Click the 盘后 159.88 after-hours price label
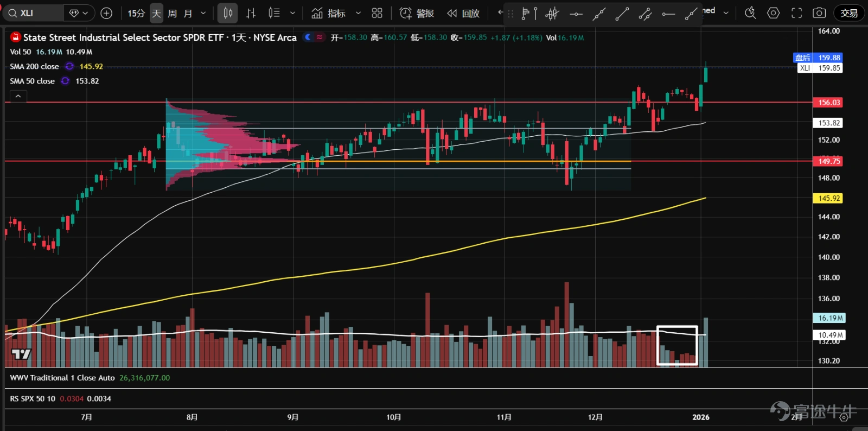The width and height of the screenshot is (868, 431). (x=818, y=58)
